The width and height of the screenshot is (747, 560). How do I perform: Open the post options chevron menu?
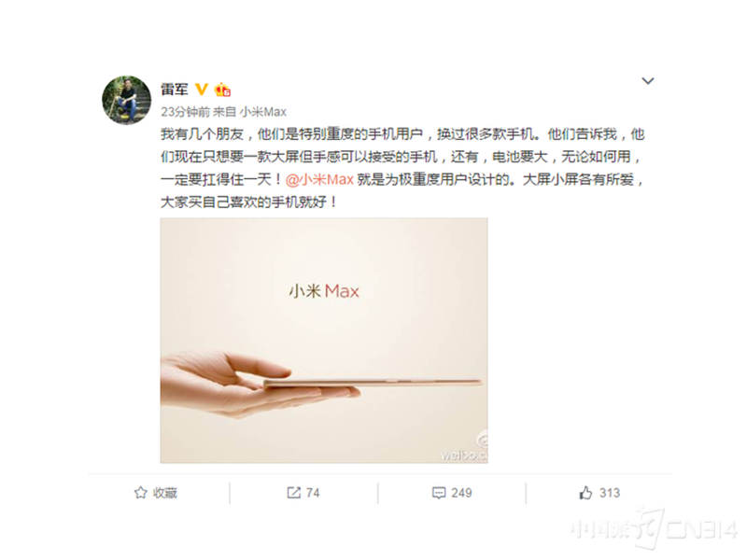pyautogui.click(x=647, y=81)
